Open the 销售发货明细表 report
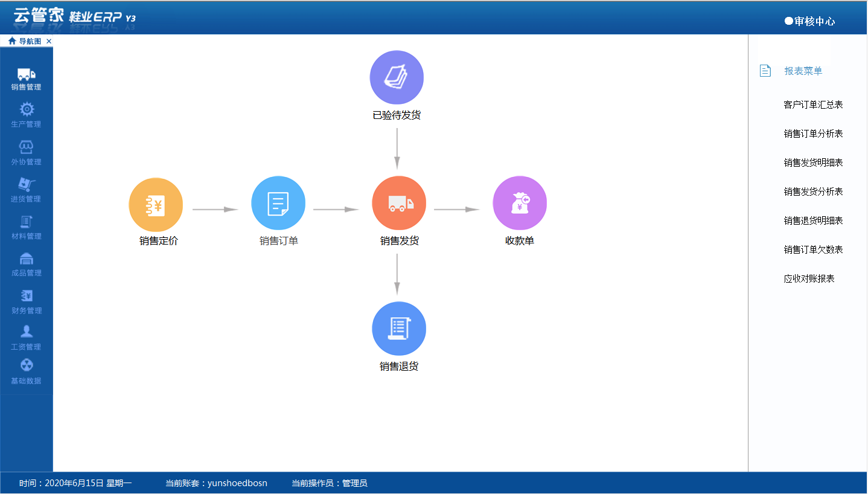Image resolution: width=868 pixels, height=494 pixels. [x=813, y=162]
